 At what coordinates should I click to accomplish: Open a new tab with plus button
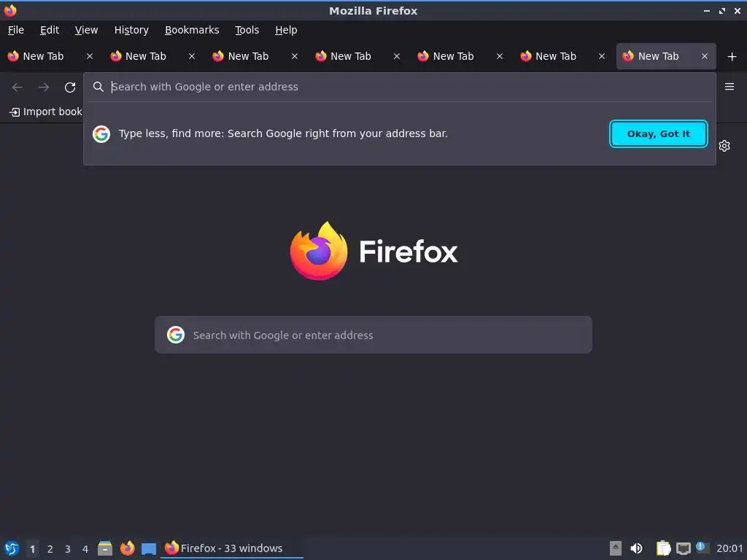pyautogui.click(x=732, y=57)
